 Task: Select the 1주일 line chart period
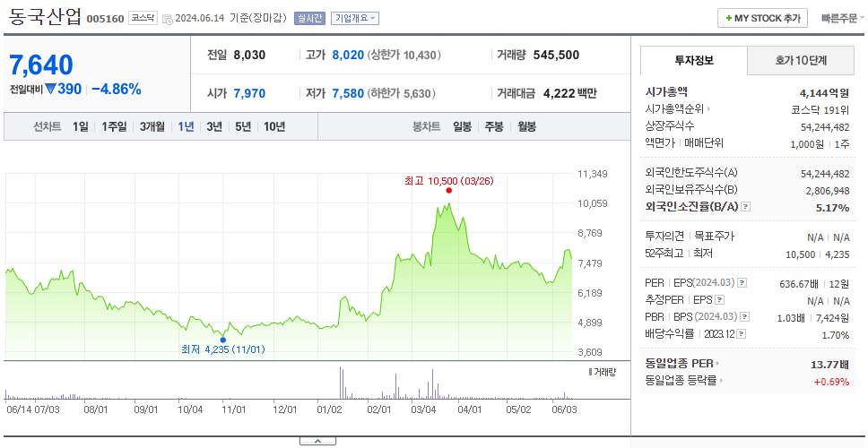(x=114, y=126)
